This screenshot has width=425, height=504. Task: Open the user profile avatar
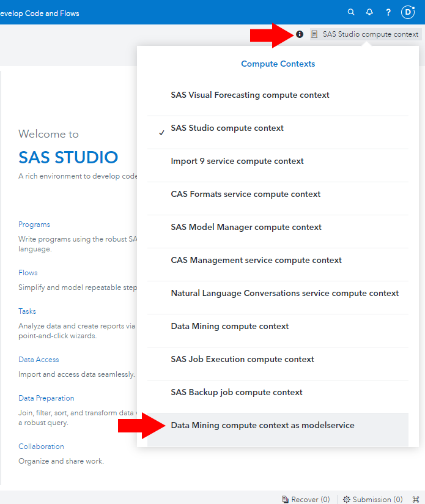click(408, 12)
